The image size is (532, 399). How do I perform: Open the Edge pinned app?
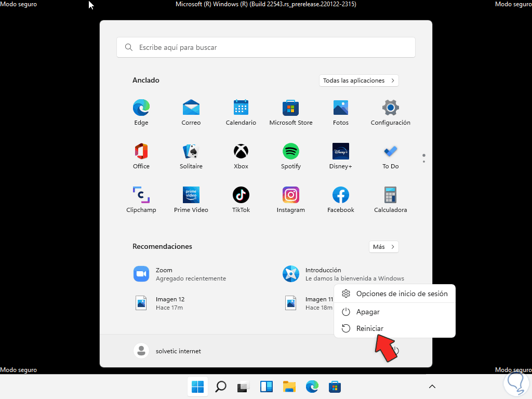coord(141,113)
